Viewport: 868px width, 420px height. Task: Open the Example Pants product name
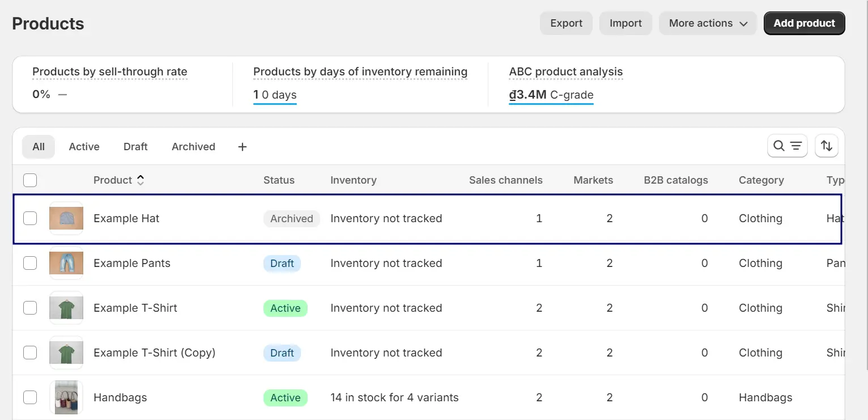131,263
